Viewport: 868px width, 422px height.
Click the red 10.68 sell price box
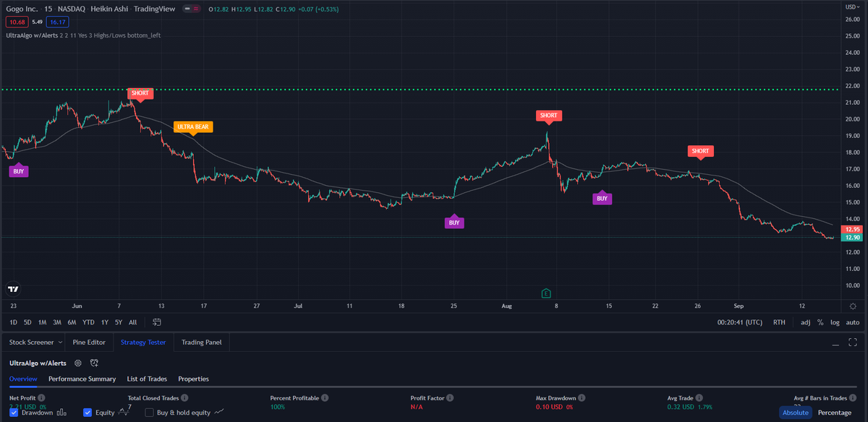[17, 22]
